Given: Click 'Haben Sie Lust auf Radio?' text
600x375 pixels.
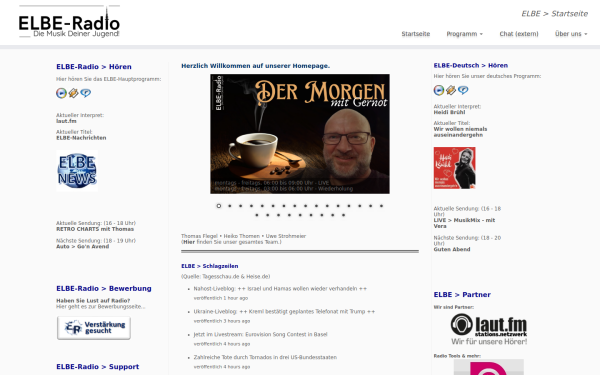Looking at the screenshot, I should [x=93, y=301].
